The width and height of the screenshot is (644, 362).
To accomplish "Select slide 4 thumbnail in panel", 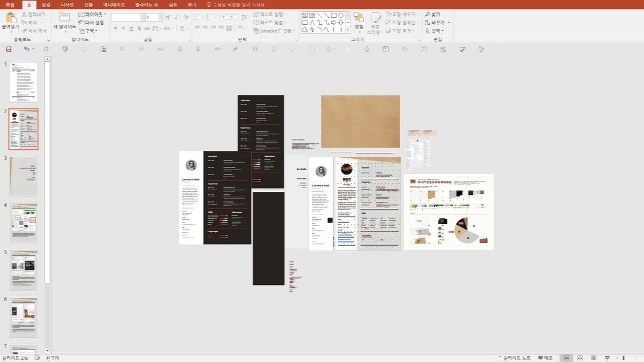I will (23, 223).
